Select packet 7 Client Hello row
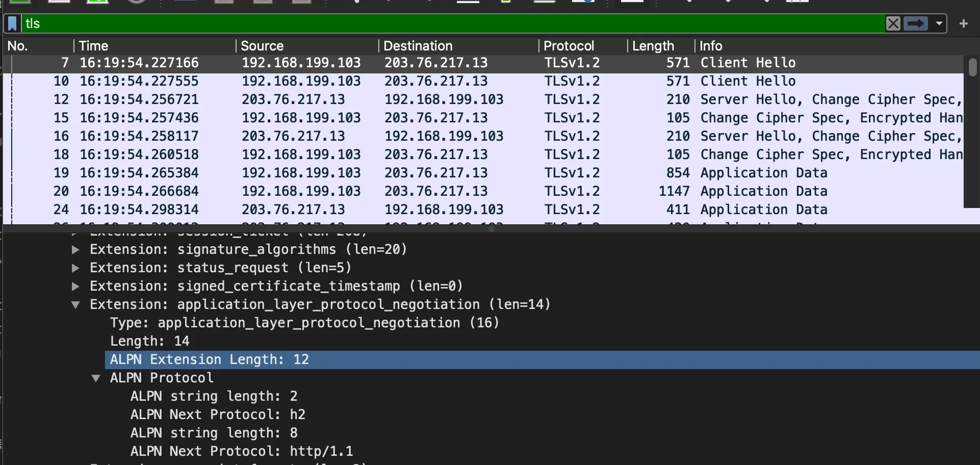The image size is (980, 465). [x=483, y=63]
